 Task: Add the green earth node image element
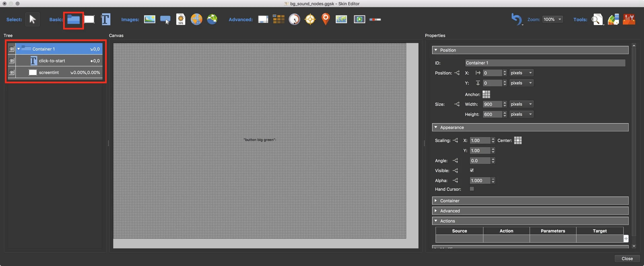(212, 19)
